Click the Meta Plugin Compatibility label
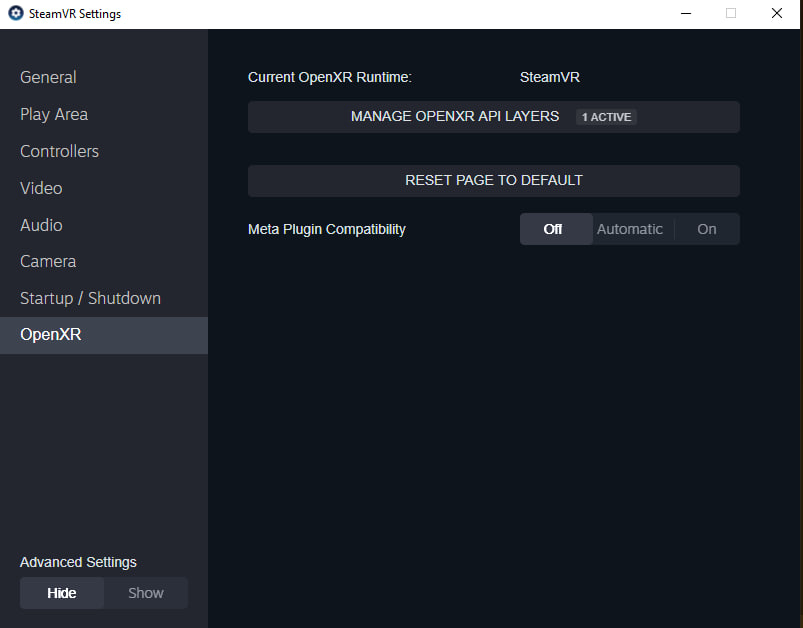Screen dimensions: 803x628 pos(327,229)
